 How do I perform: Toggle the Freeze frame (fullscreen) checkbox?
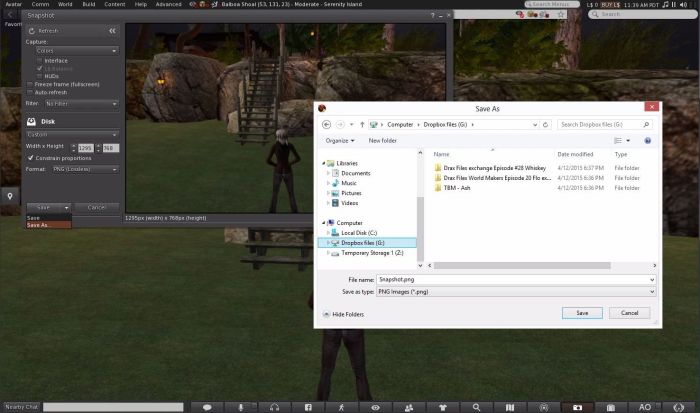[x=30, y=84]
